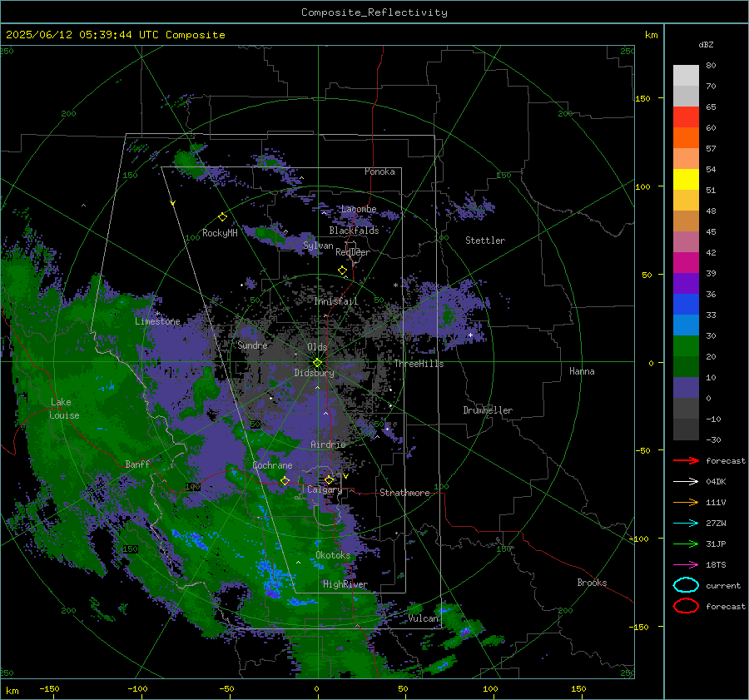Click the Banff map label

(x=137, y=464)
